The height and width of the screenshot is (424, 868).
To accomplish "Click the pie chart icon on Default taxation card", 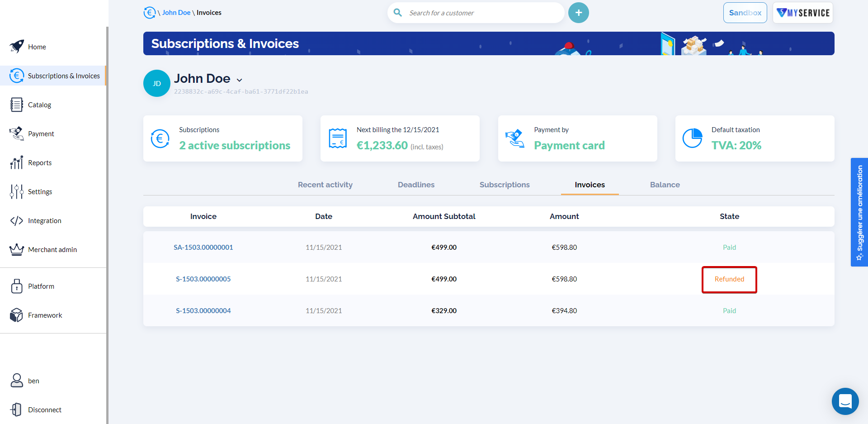I will (693, 138).
